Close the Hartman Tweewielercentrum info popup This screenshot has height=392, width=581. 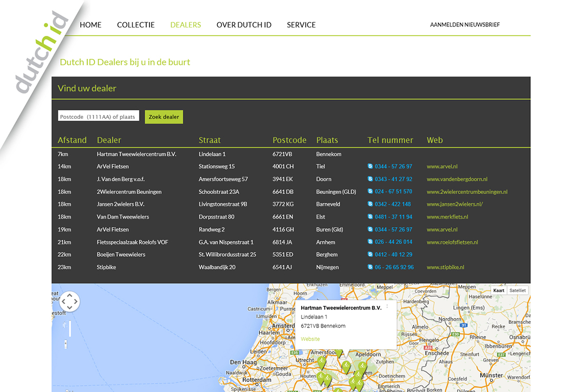pos(387,306)
